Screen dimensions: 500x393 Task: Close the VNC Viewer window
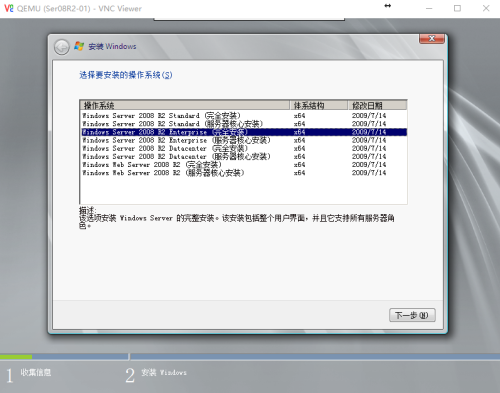coord(486,8)
